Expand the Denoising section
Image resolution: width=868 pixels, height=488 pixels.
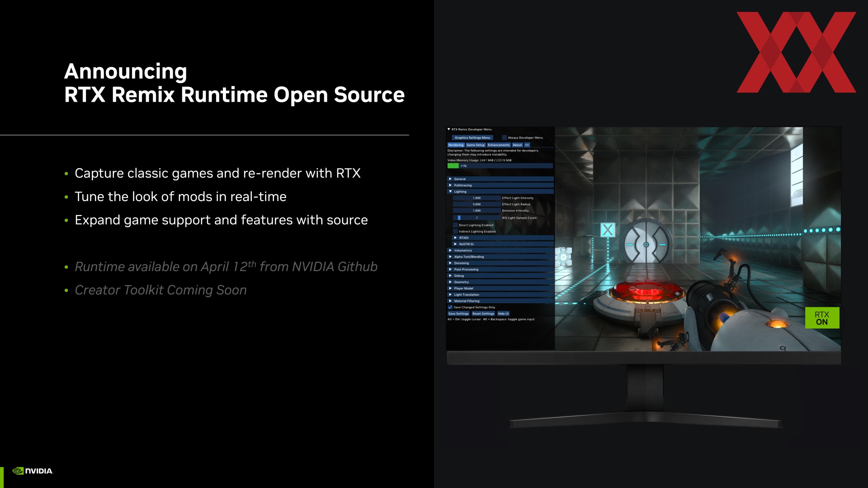[x=500, y=263]
